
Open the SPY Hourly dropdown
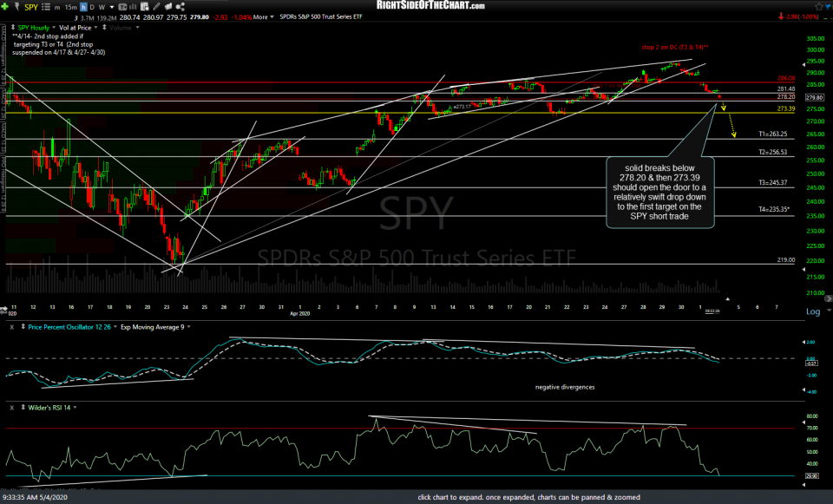tap(54, 28)
